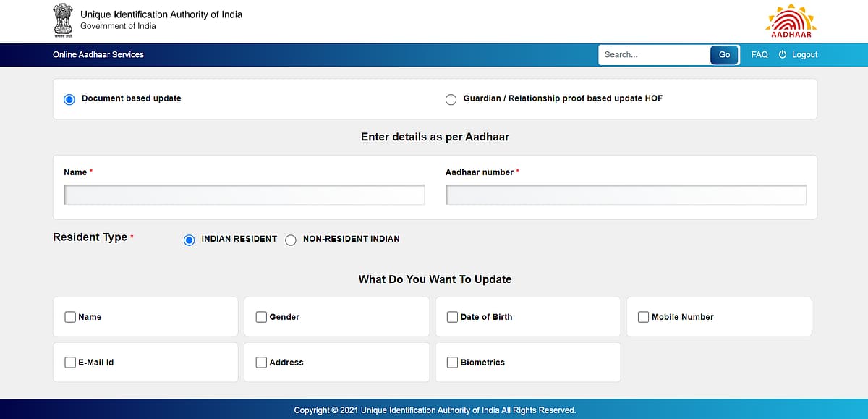The width and height of the screenshot is (868, 419).
Task: Choose INDIAN RESIDENT radio option
Action: coord(190,240)
